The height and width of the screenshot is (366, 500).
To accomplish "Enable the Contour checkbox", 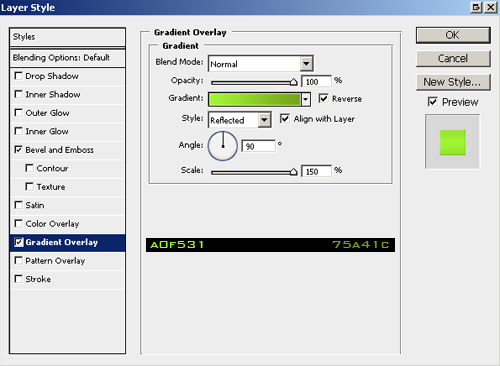I will coord(30,168).
